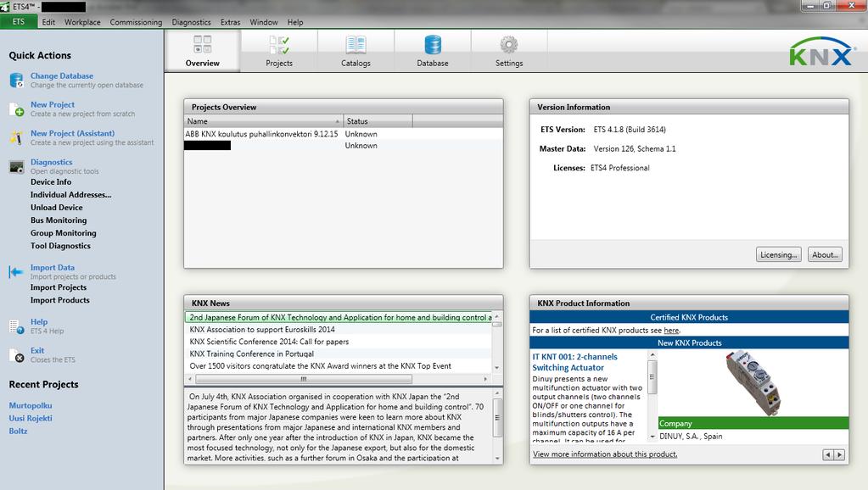This screenshot has height=490, width=868.
Task: Click the ETS4 application icon in title bar
Action: coord(5,7)
